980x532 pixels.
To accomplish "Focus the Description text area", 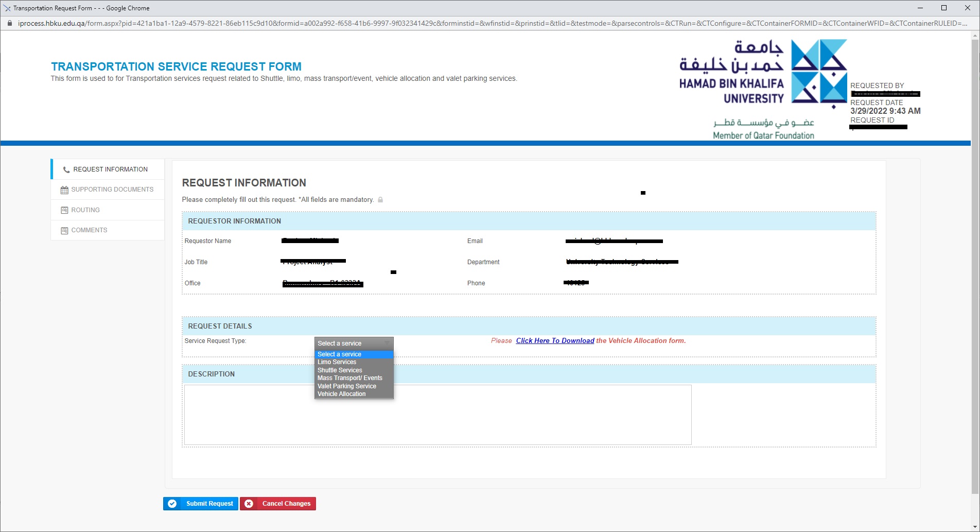I will pyautogui.click(x=438, y=415).
